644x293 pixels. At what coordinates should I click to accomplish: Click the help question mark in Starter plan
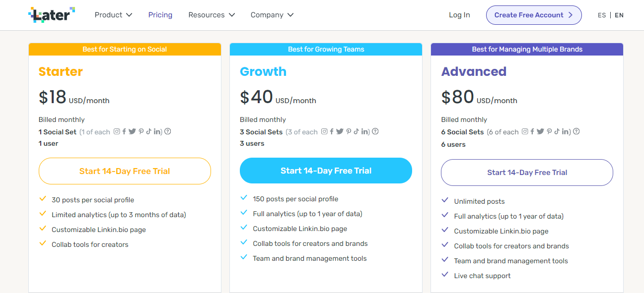pyautogui.click(x=168, y=131)
